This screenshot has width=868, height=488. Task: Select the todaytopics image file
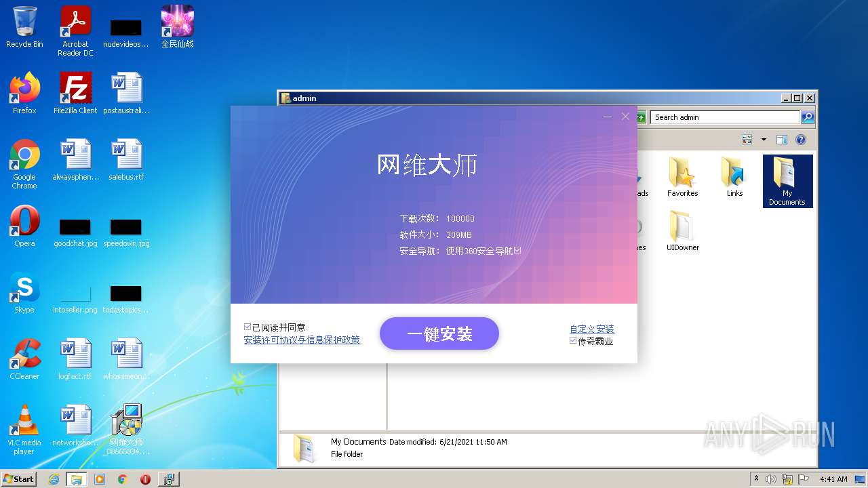pos(126,299)
